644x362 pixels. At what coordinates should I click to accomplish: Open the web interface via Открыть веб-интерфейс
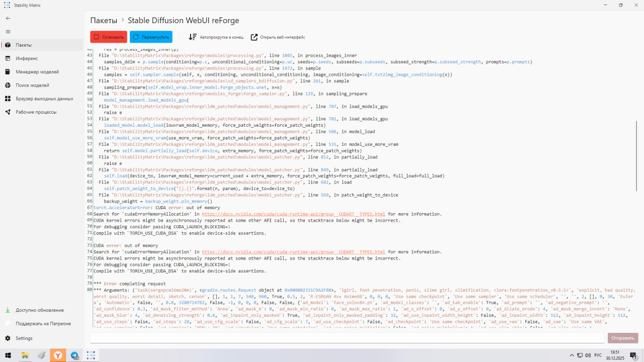click(278, 37)
